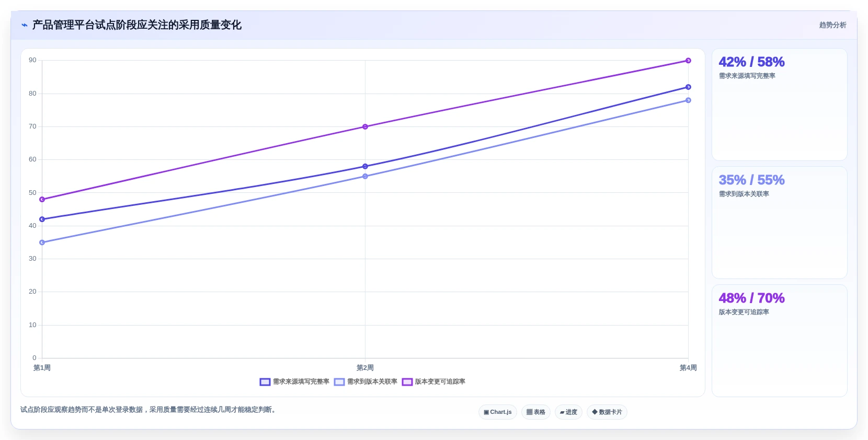
Task: Click the 50 y-axis tick label
Action: 32,193
